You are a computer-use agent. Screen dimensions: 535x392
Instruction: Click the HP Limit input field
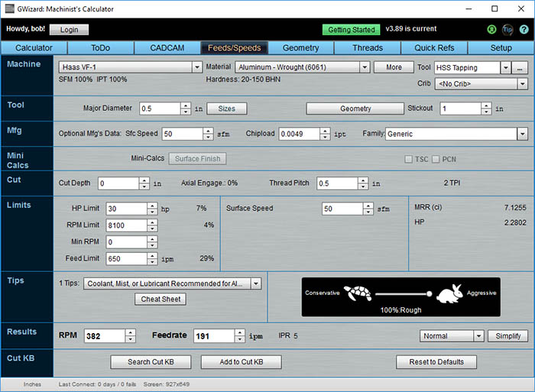pyautogui.click(x=127, y=209)
